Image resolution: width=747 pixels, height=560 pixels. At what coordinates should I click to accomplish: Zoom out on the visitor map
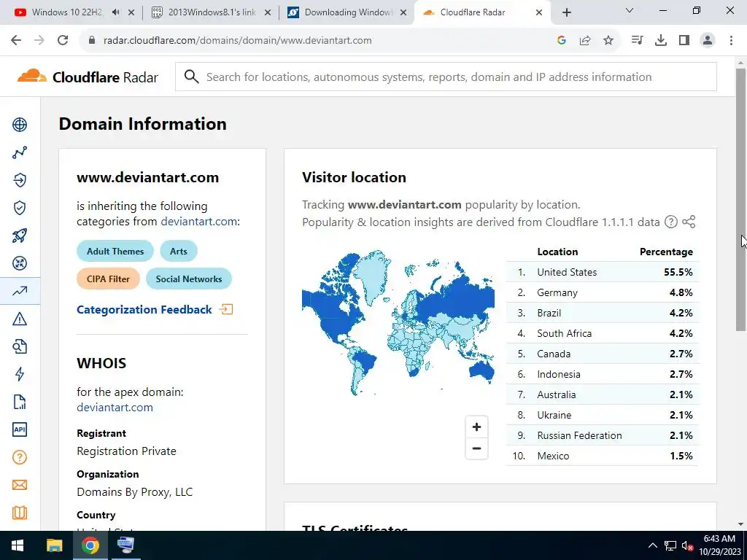[x=476, y=448]
